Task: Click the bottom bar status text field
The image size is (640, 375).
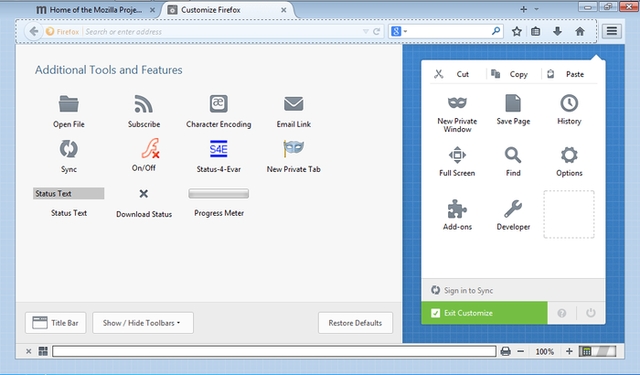Action: tap(274, 351)
